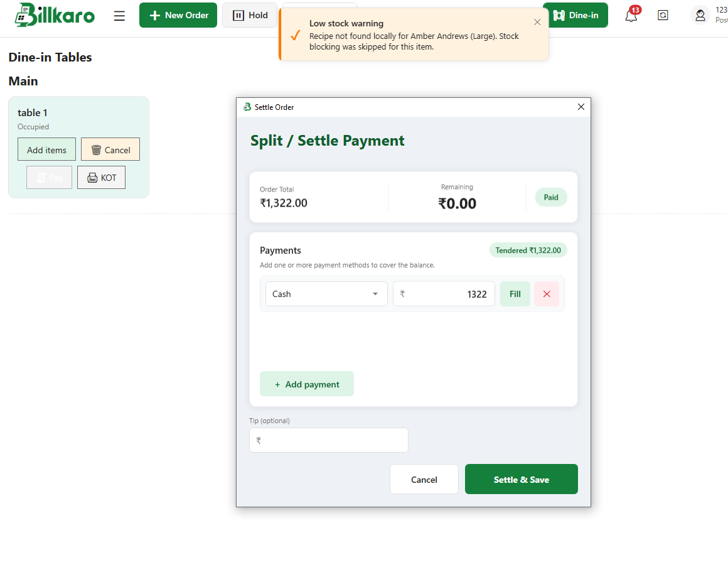Remove the Cash payment row with red X

(x=547, y=294)
